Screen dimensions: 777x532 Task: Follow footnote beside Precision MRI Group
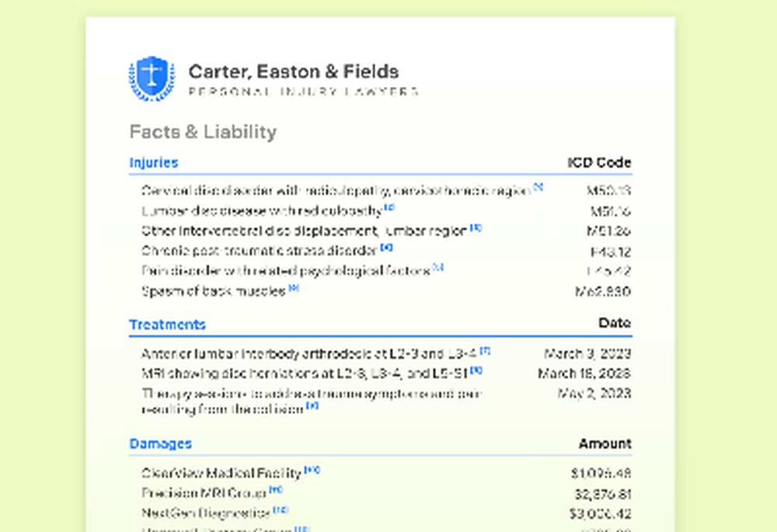tap(276, 489)
